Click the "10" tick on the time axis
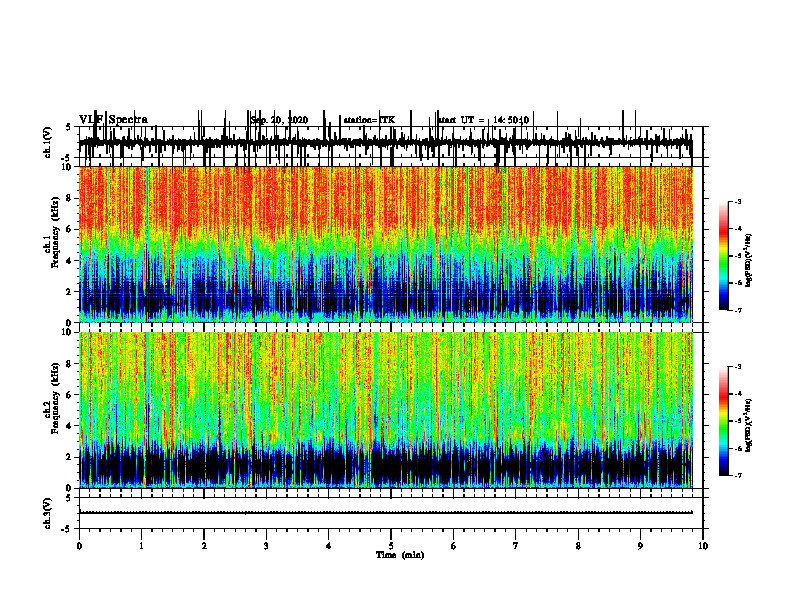Image resolution: width=792 pixels, height=612 pixels. pyautogui.click(x=703, y=546)
